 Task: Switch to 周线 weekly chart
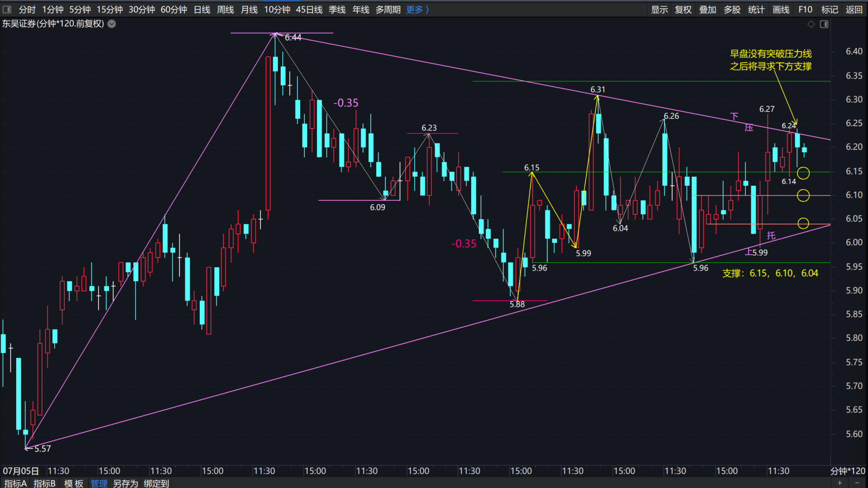(x=225, y=9)
